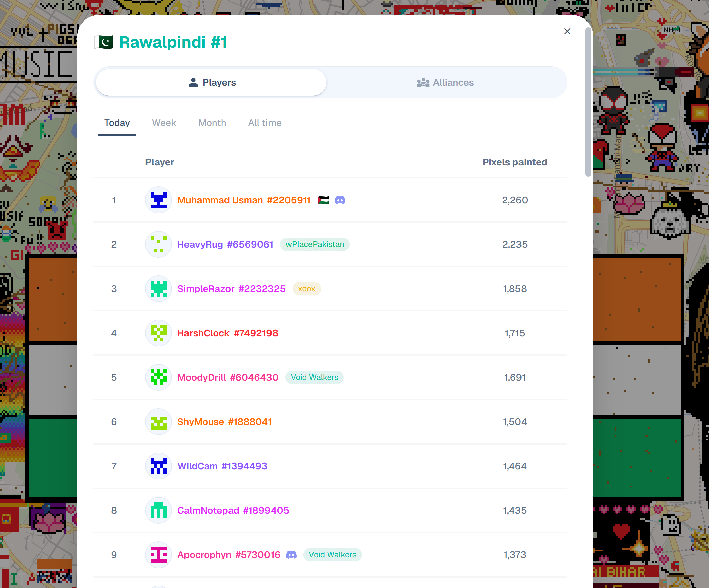The width and height of the screenshot is (709, 588).
Task: Open HarshClock #7492198 profile
Action: [227, 333]
